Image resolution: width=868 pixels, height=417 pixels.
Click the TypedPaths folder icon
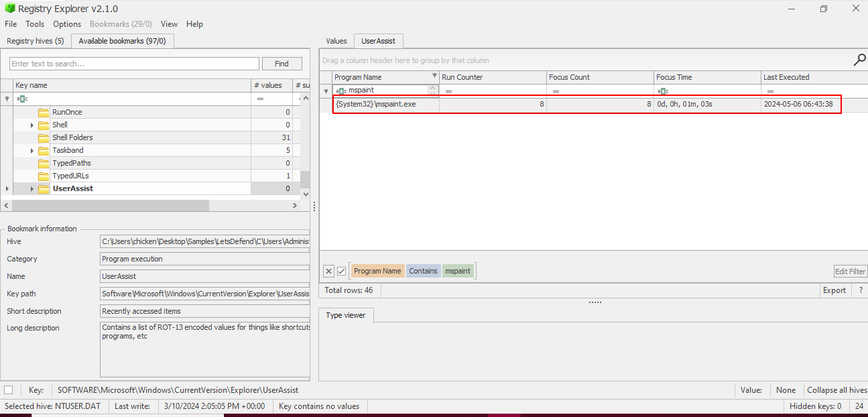(44, 163)
